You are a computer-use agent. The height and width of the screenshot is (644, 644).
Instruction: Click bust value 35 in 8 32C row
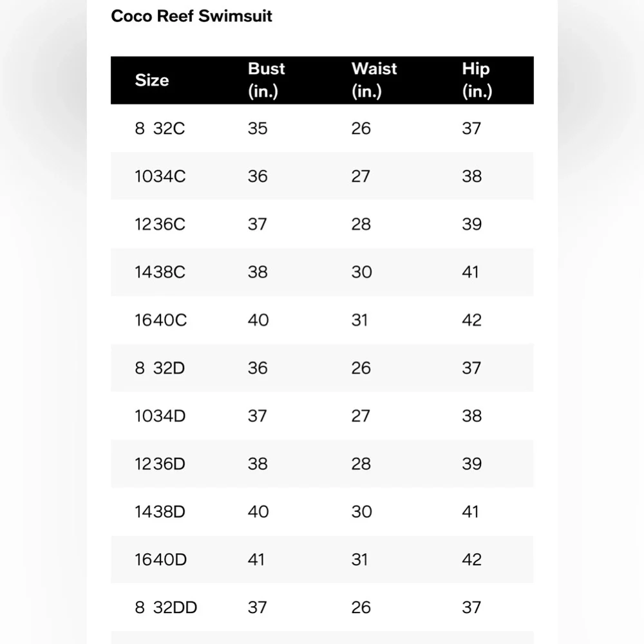(x=258, y=129)
